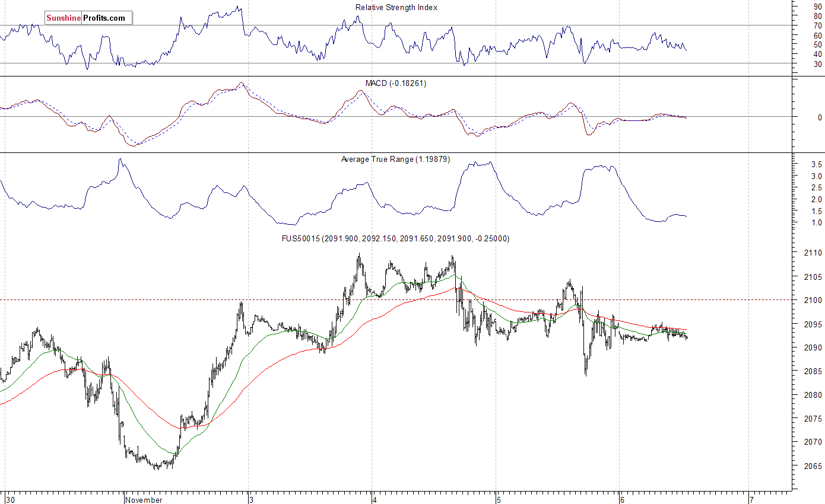Click the ATR axis value 1.0

pyautogui.click(x=817, y=222)
